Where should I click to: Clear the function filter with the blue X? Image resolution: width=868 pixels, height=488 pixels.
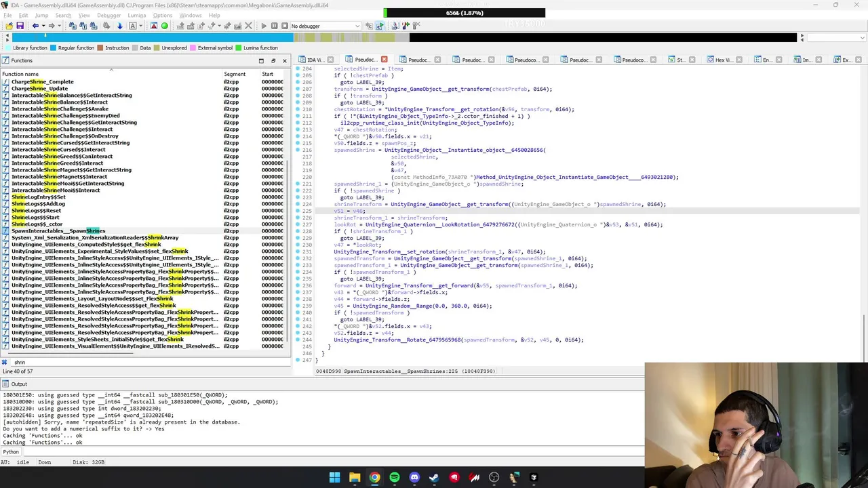[x=5, y=362]
